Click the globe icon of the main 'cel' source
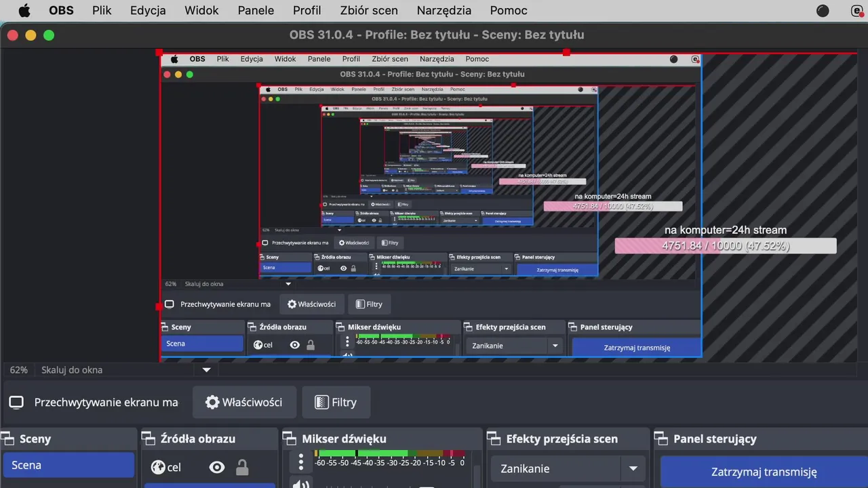This screenshot has height=488, width=868. pos(158,467)
